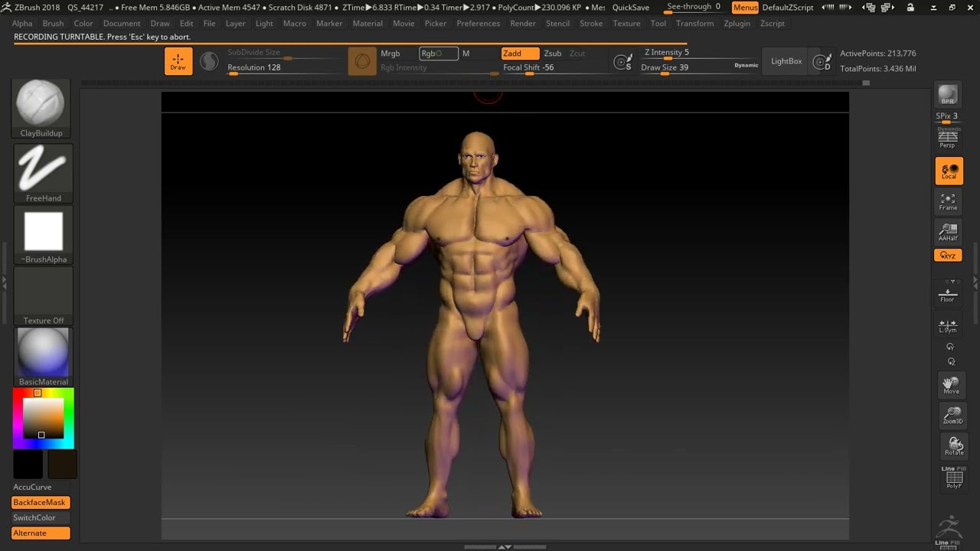980x551 pixels.
Task: Toggle Mrgb channel
Action: click(x=390, y=54)
